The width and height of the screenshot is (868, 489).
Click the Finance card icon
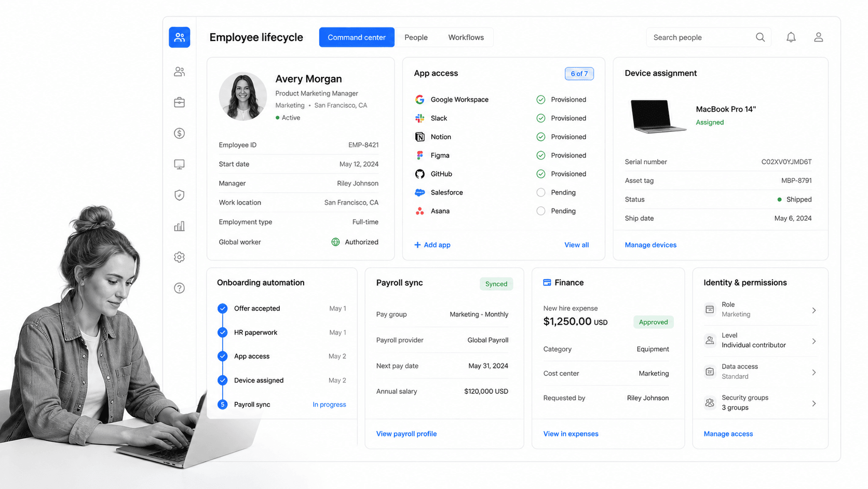547,283
